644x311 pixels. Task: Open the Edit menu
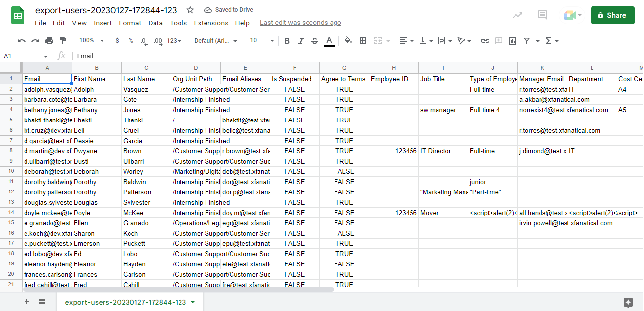[59, 23]
